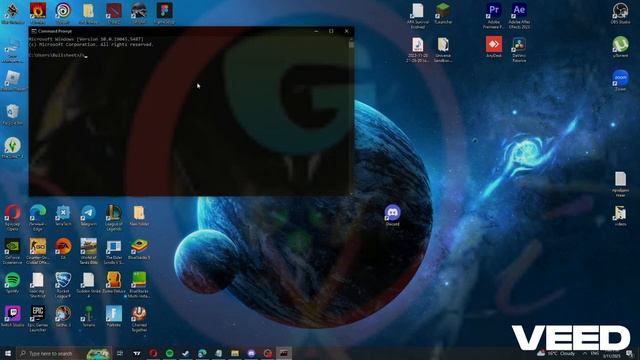Launch League of Legends shortcut
Screen dimensions: 640x360
pos(113,217)
